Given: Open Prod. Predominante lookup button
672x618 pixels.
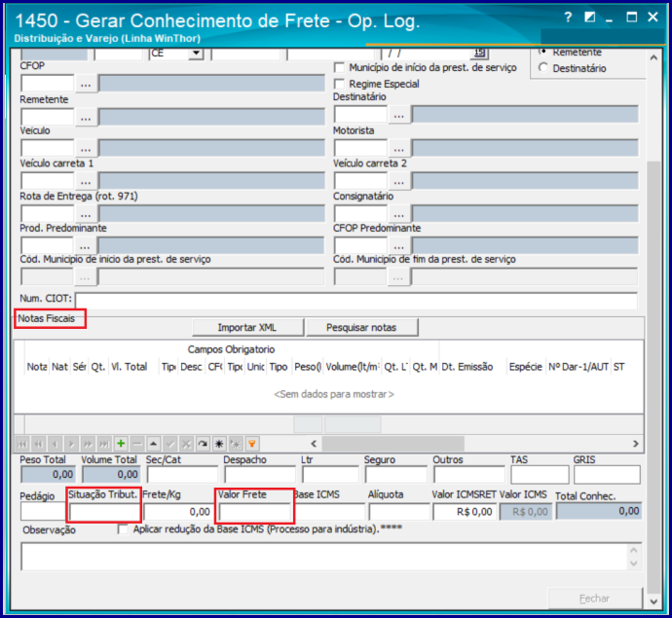Looking at the screenshot, I should click(85, 246).
